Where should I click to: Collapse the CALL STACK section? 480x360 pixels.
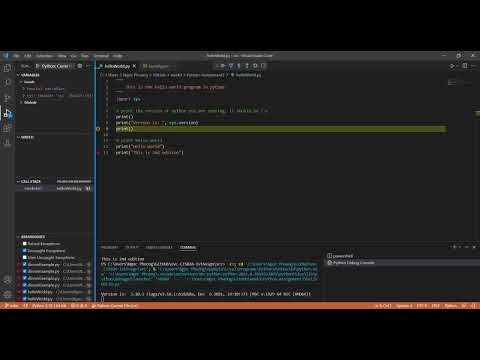(x=29, y=181)
